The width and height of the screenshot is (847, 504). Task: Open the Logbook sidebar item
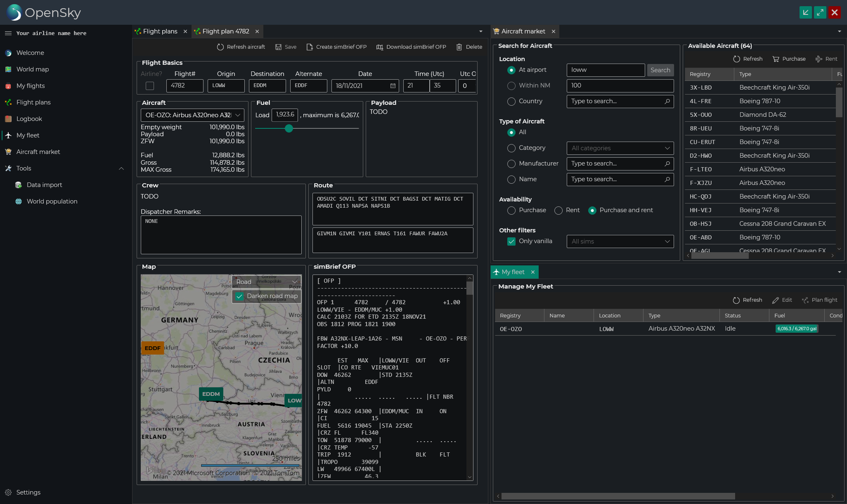pyautogui.click(x=29, y=119)
